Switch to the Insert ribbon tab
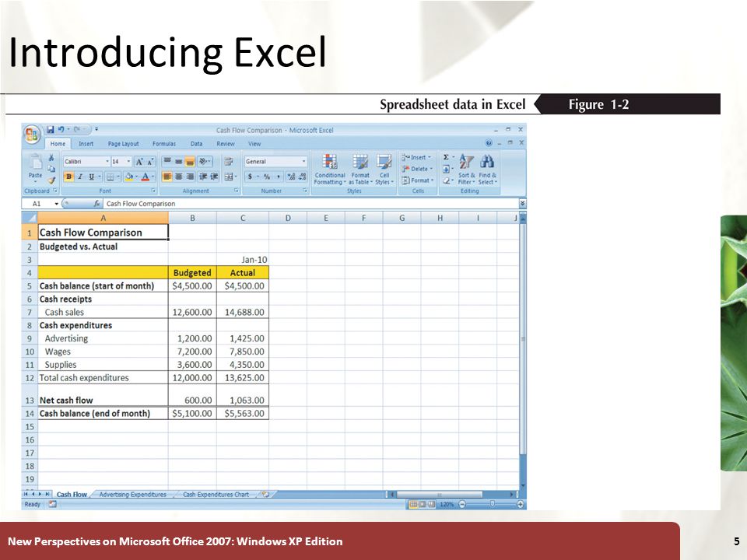This screenshot has width=747, height=560. 86,144
